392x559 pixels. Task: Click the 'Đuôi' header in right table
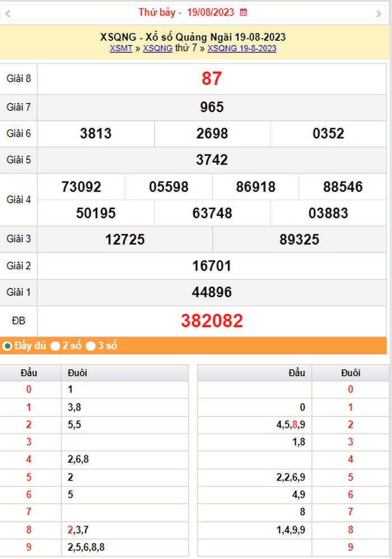point(351,373)
